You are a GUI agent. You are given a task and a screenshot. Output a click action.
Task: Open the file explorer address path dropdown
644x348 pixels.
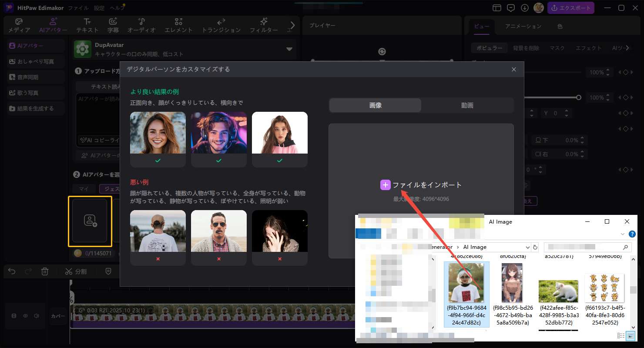[527, 247]
